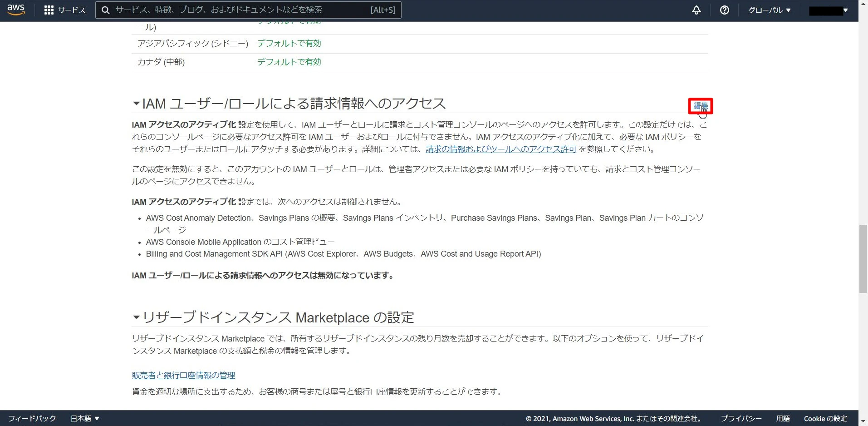
Task: Click the page vertical scrollbar thumb
Action: tap(863, 259)
